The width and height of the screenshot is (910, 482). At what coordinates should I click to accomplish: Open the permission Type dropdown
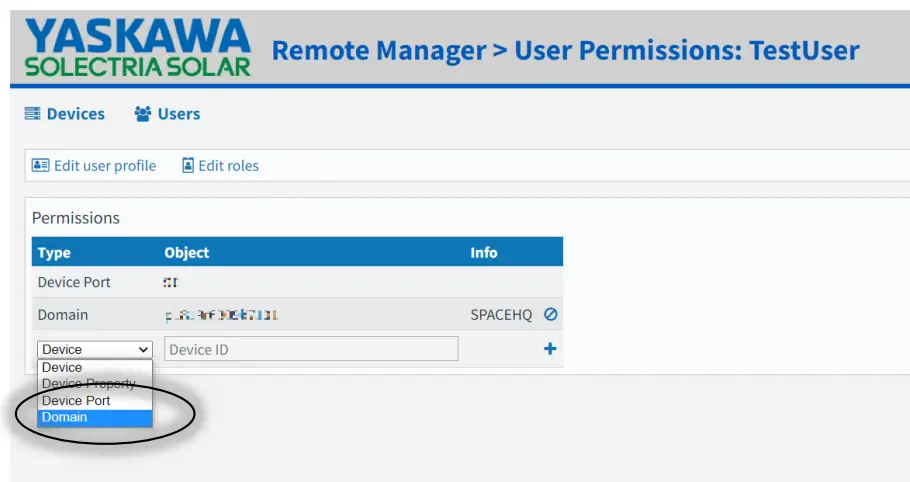pyautogui.click(x=95, y=349)
